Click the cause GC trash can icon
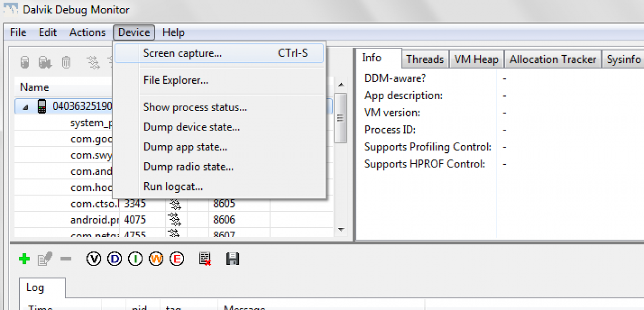The height and width of the screenshot is (310, 644). (66, 63)
